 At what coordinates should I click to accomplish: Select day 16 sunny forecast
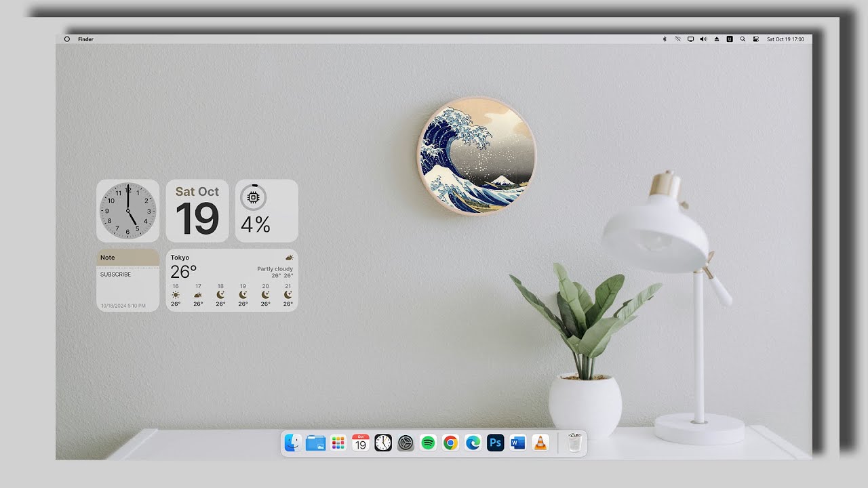[x=176, y=295]
